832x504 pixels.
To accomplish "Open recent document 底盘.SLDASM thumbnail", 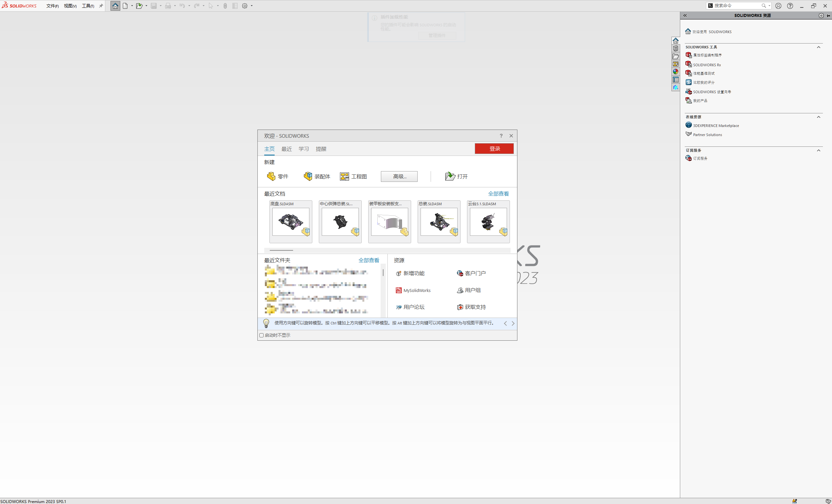I will (x=291, y=222).
